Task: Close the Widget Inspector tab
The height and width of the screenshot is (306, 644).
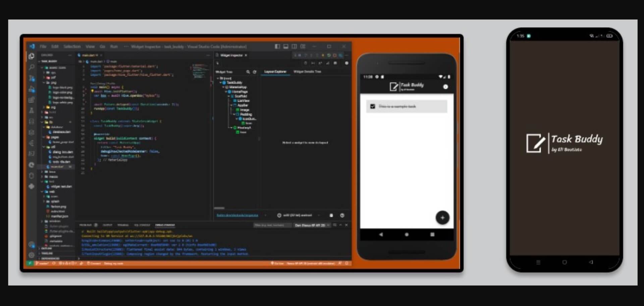Action: point(246,55)
